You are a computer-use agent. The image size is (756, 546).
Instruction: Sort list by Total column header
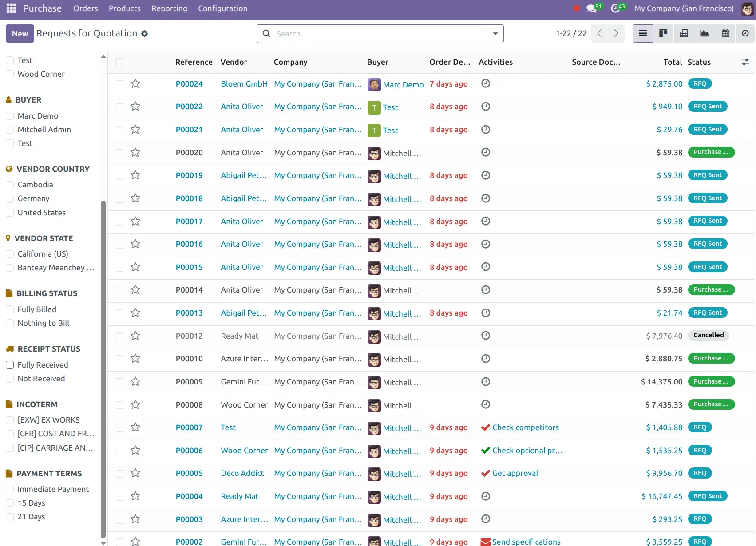pos(673,62)
